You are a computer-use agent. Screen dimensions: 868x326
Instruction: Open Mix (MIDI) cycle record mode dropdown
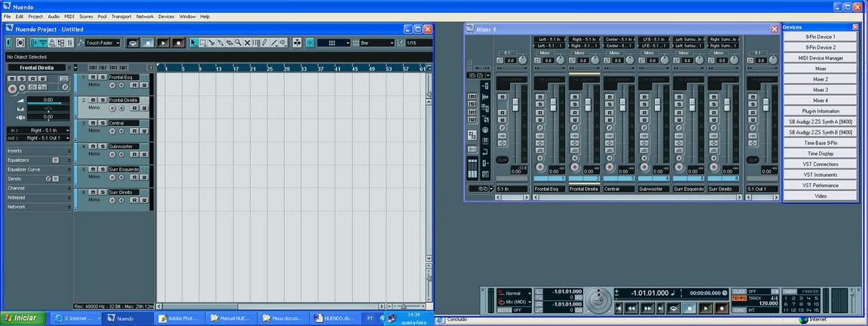(x=514, y=302)
